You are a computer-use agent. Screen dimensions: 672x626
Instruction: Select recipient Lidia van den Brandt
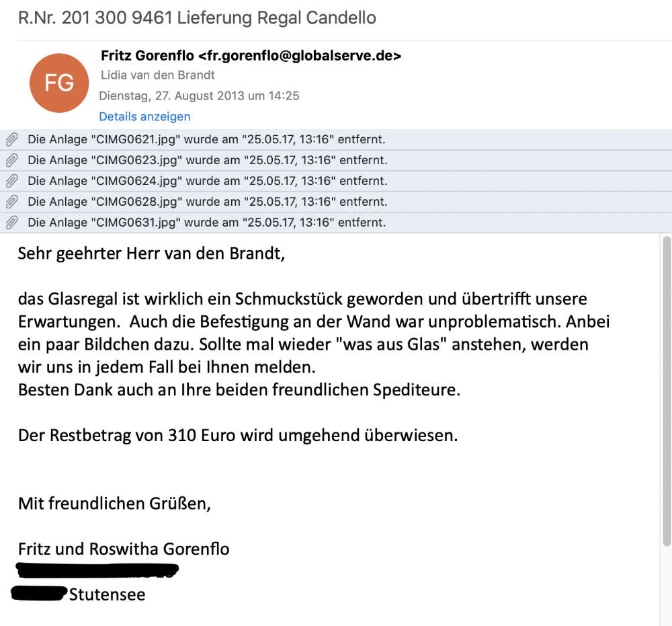click(157, 75)
